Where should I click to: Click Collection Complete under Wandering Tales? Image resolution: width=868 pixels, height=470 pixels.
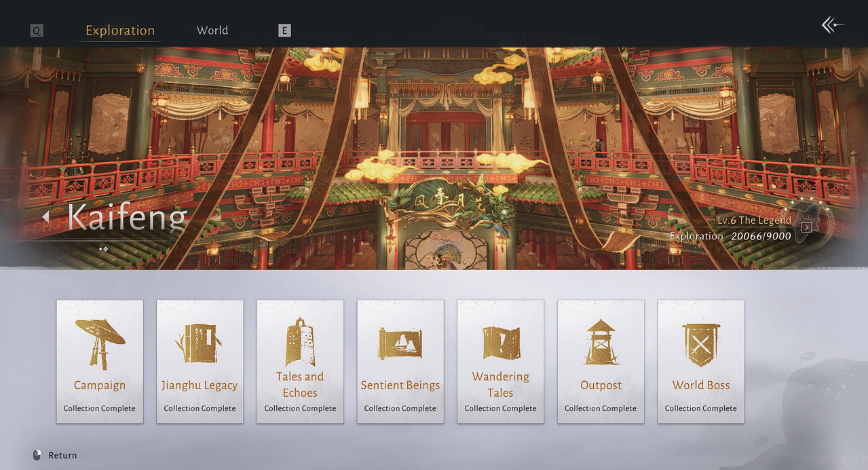[501, 408]
